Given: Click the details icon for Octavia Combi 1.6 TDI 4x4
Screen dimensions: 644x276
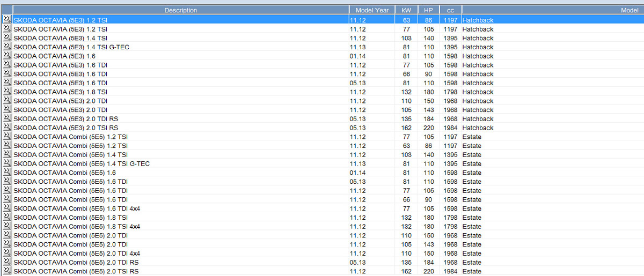Looking at the screenshot, I should click(x=6, y=208).
